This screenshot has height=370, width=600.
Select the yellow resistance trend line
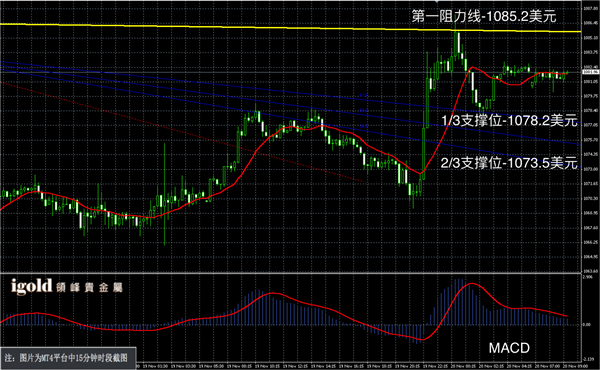[291, 28]
